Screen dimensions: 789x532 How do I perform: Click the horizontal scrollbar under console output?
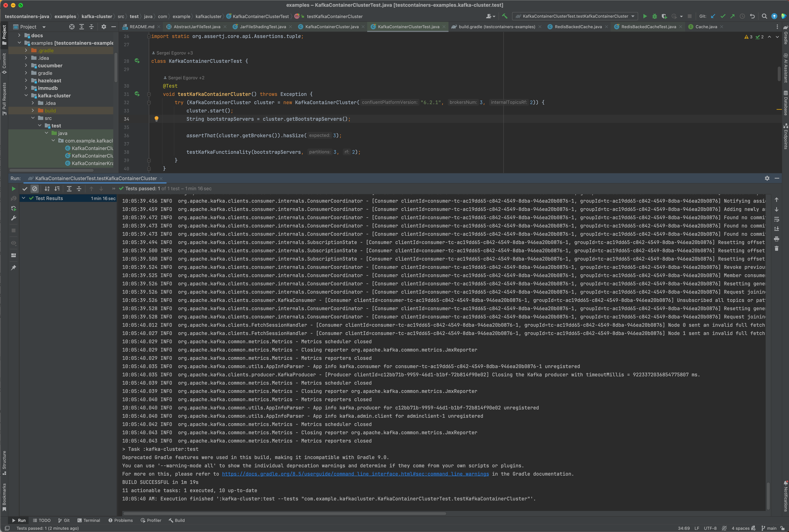tap(284, 513)
